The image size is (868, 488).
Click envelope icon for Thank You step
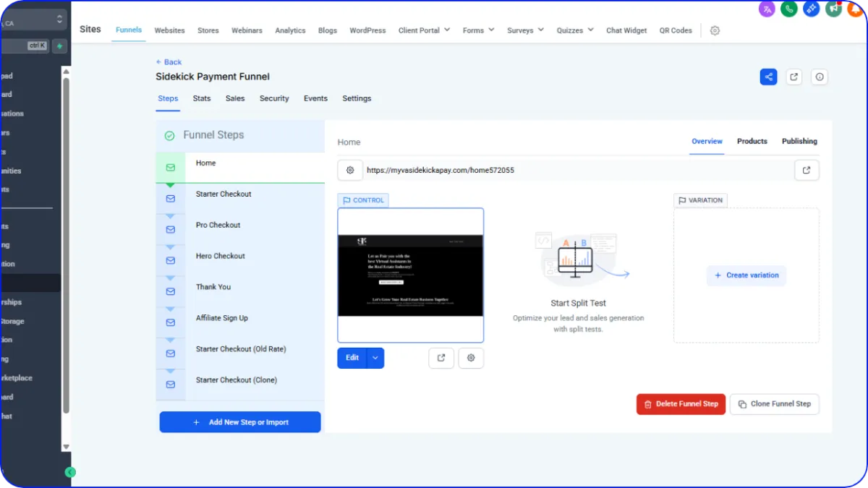[171, 291]
